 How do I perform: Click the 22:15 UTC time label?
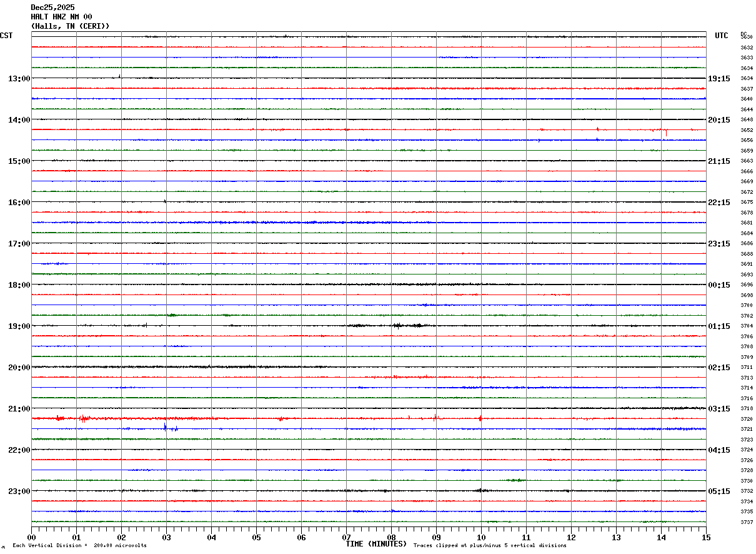pos(719,203)
